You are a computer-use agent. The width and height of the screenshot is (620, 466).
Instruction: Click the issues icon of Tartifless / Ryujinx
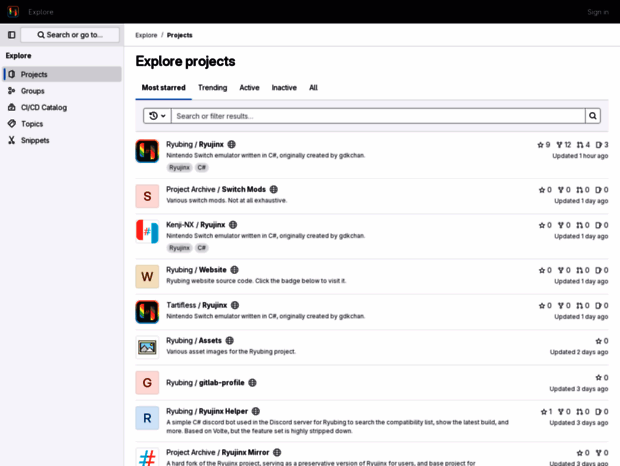click(x=599, y=306)
